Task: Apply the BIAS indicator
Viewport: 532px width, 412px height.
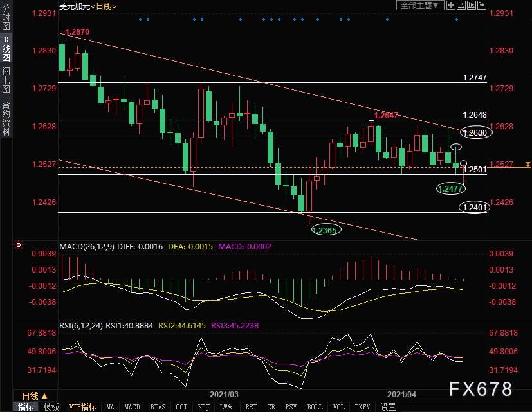Action: pyautogui.click(x=158, y=407)
